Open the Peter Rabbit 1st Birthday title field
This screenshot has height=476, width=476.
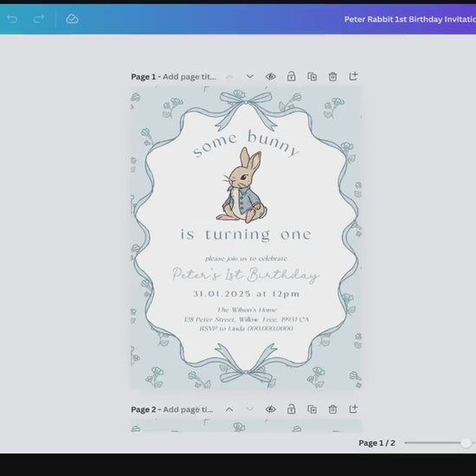click(410, 19)
